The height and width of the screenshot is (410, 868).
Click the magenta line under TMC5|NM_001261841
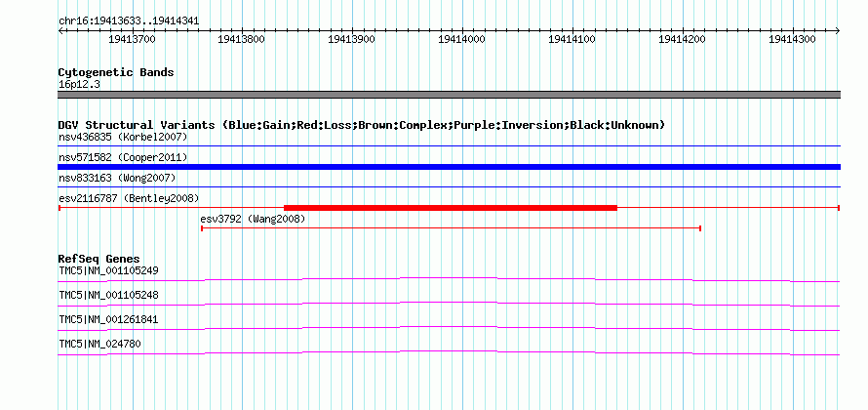click(449, 328)
